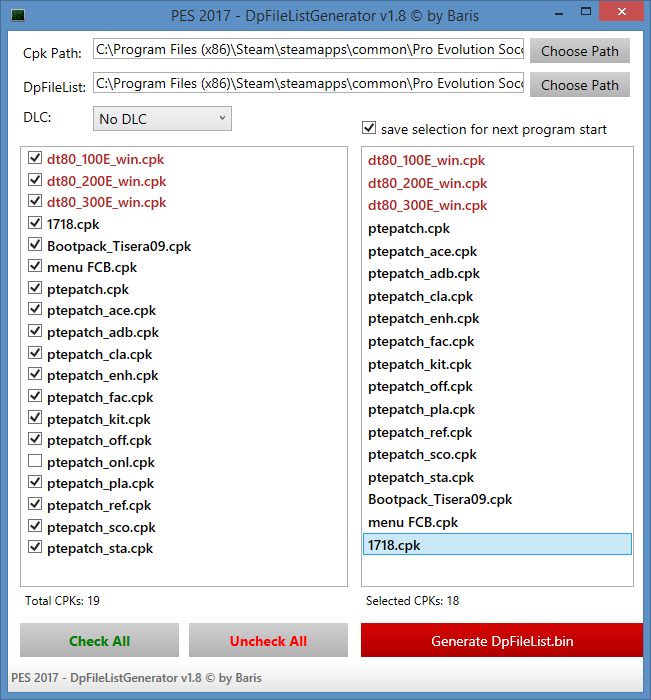Select ptepatch_enh.cpk in right list

click(497, 319)
